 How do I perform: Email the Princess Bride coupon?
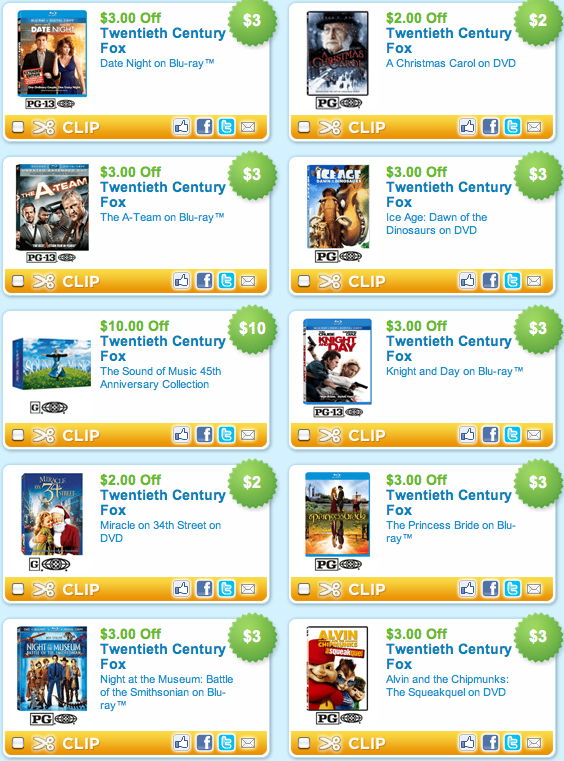tap(534, 589)
